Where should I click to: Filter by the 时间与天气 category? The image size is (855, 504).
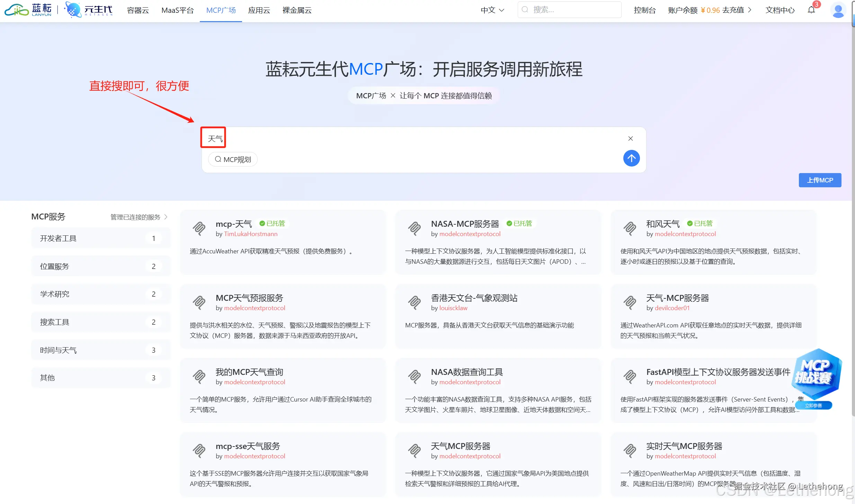[x=59, y=350]
